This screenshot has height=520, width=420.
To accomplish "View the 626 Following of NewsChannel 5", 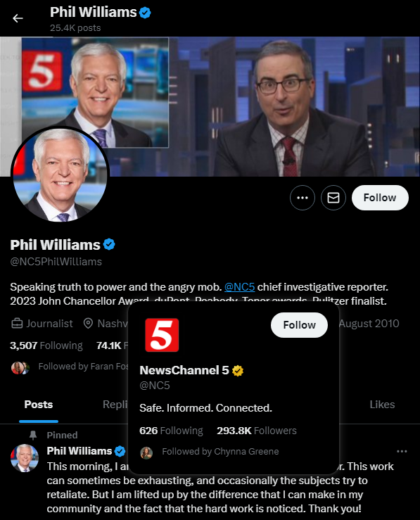I will click(171, 431).
